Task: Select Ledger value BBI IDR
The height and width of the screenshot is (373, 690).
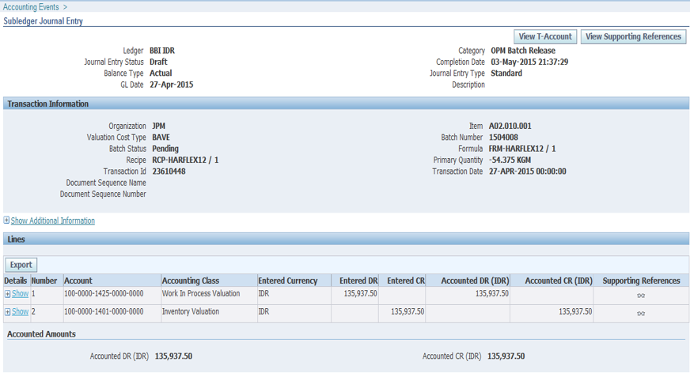Action: pos(162,51)
